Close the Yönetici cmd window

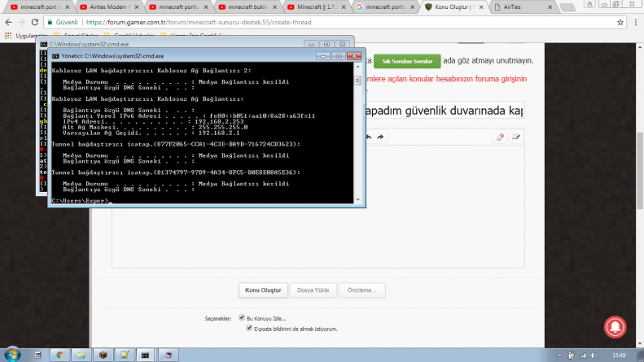(354, 56)
